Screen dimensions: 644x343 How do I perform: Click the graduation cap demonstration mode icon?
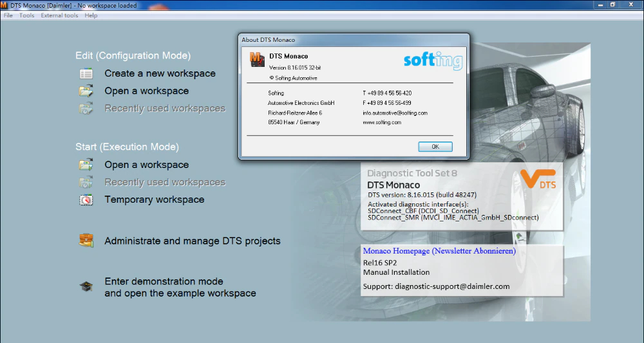[x=86, y=286]
